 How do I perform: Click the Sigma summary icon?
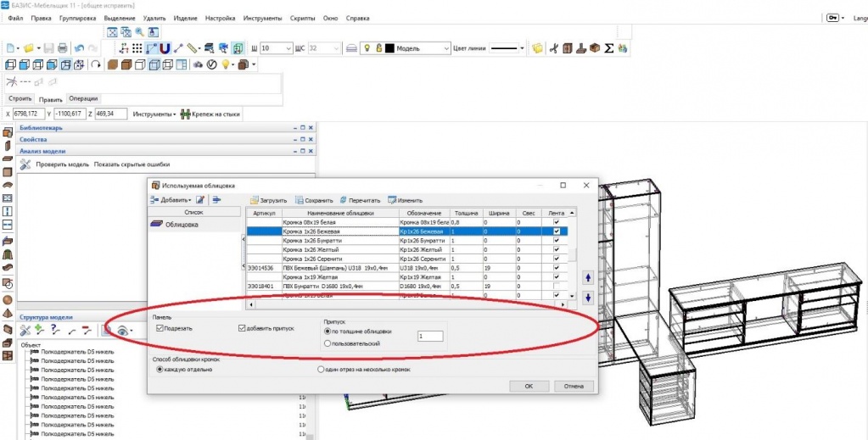click(608, 48)
